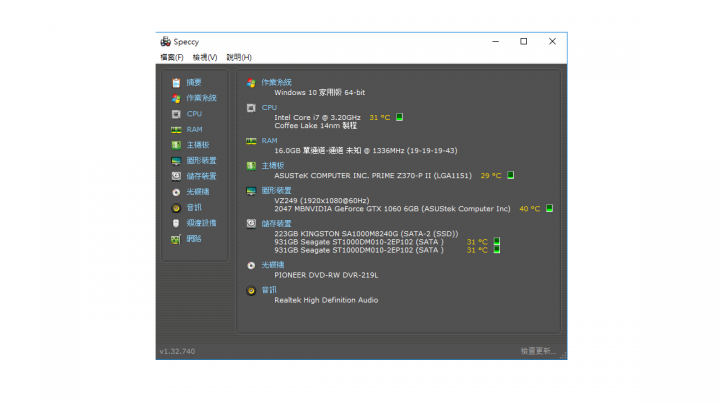Click the graphics monitor icon in sidebar
Image resolution: width=720 pixels, height=405 pixels.
(176, 161)
